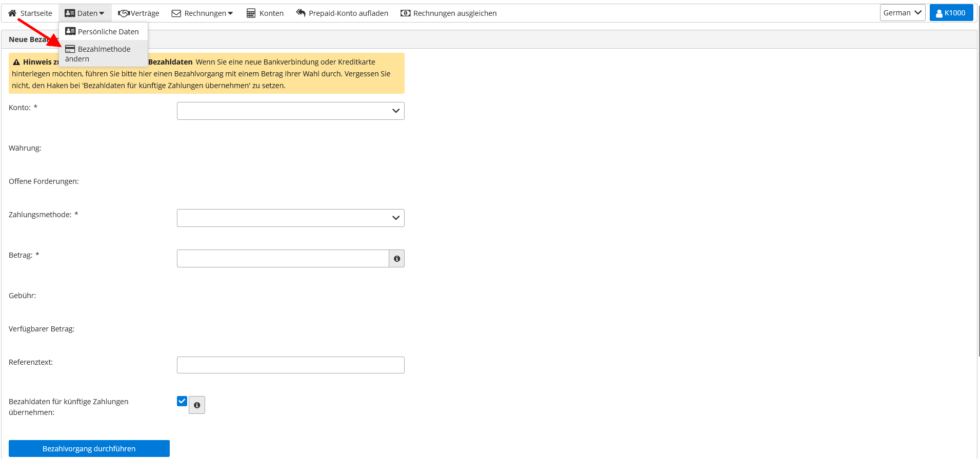Open the K1000 user account button
The width and height of the screenshot is (980, 459).
951,13
